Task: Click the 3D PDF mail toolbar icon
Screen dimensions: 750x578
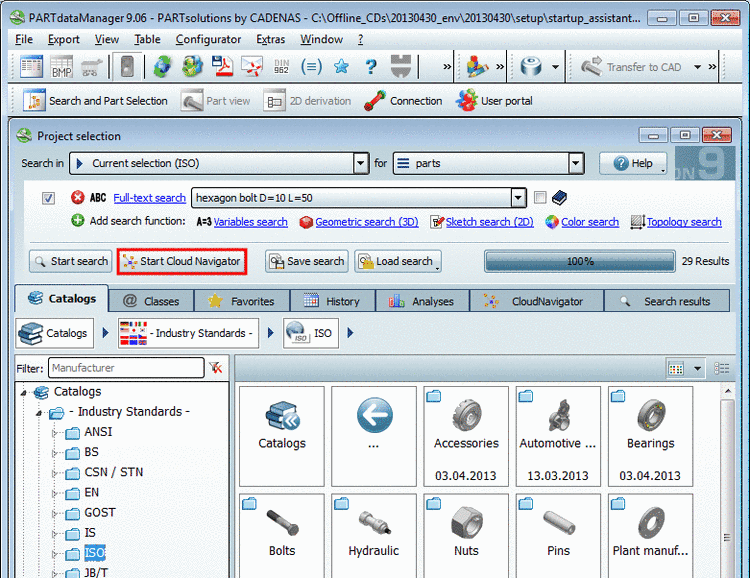Action: click(252, 67)
